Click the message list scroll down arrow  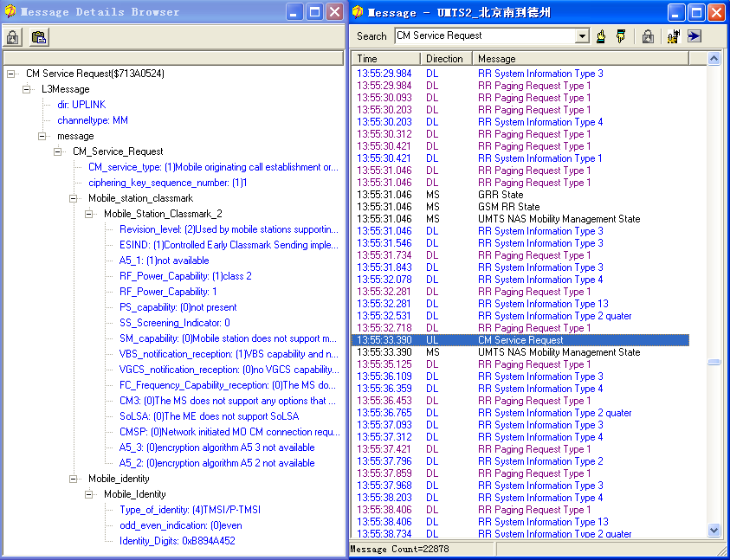point(714,530)
